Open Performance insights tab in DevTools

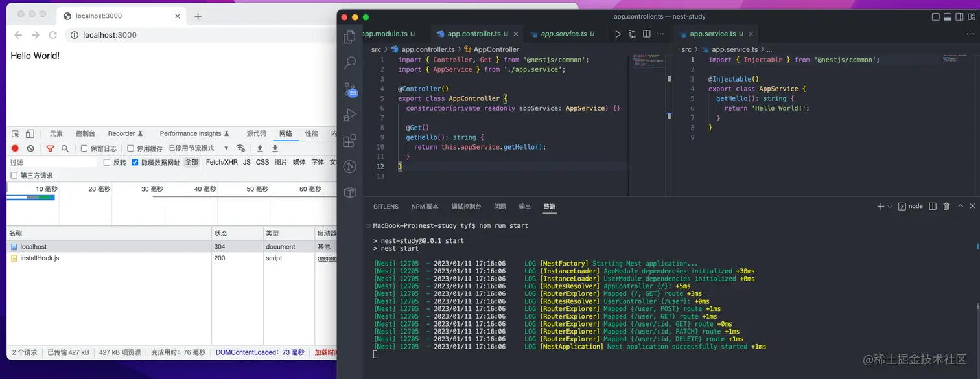[x=194, y=133]
